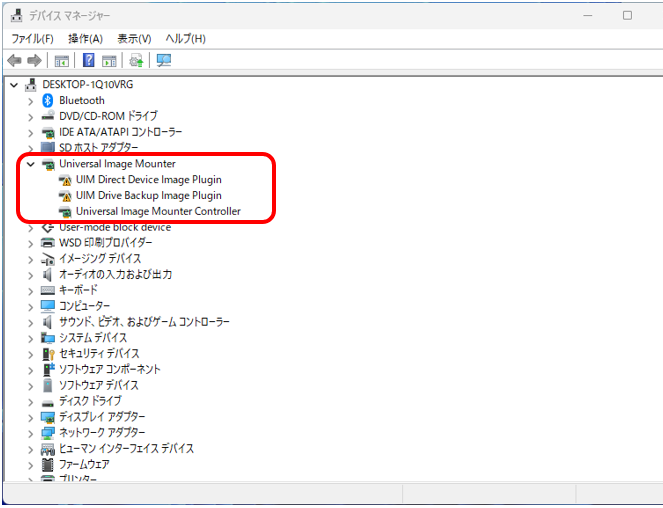Expand the システム デバイス category

[30, 339]
